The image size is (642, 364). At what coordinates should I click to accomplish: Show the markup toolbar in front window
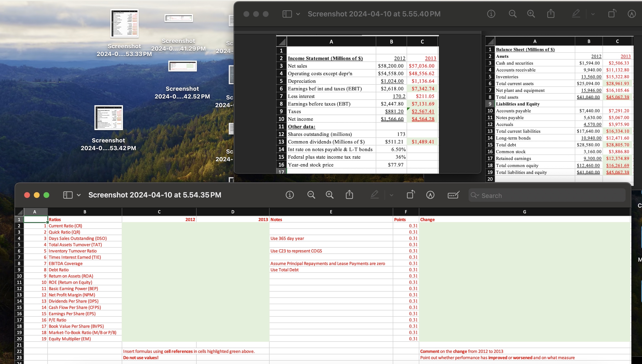(430, 195)
